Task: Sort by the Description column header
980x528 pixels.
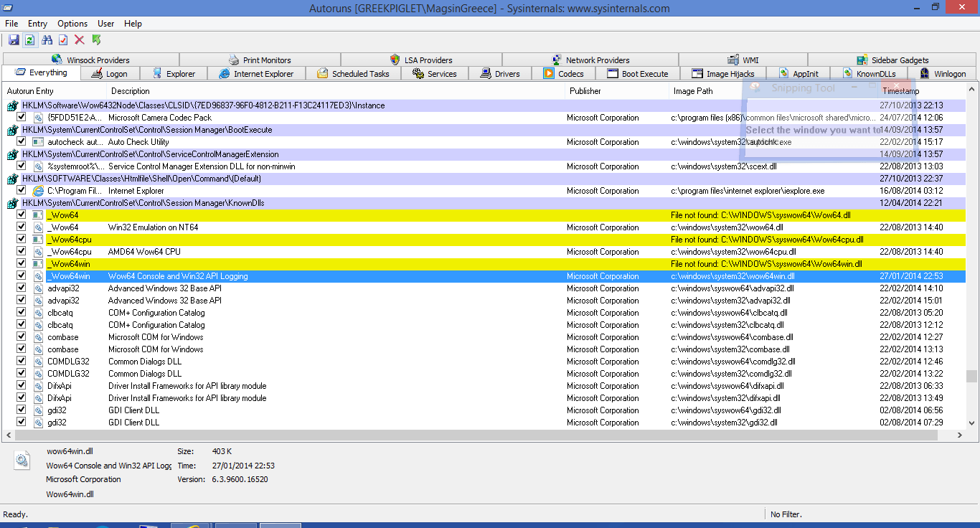Action: (336, 91)
